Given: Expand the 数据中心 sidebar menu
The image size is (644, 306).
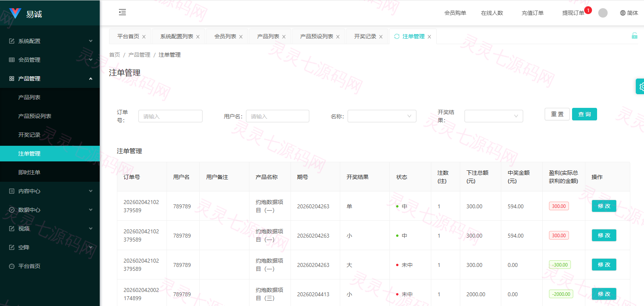Looking at the screenshot, I should coord(50,210).
